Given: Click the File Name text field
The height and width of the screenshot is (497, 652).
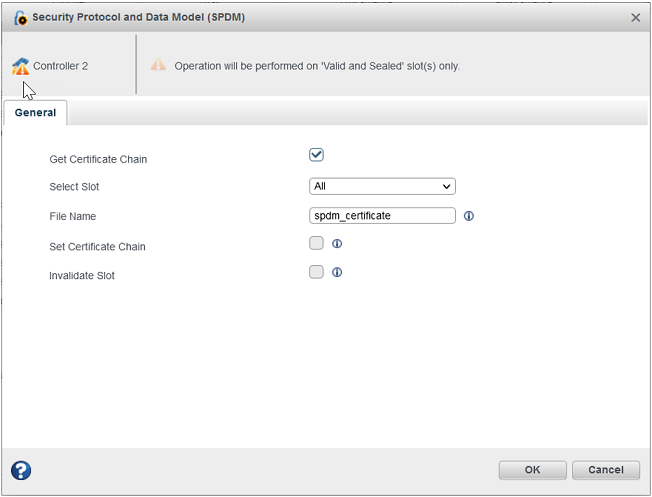Looking at the screenshot, I should click(x=383, y=215).
